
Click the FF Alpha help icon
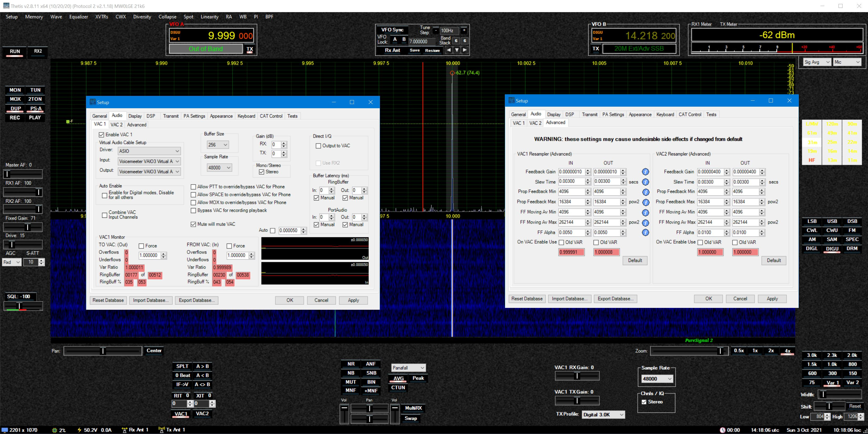point(645,233)
